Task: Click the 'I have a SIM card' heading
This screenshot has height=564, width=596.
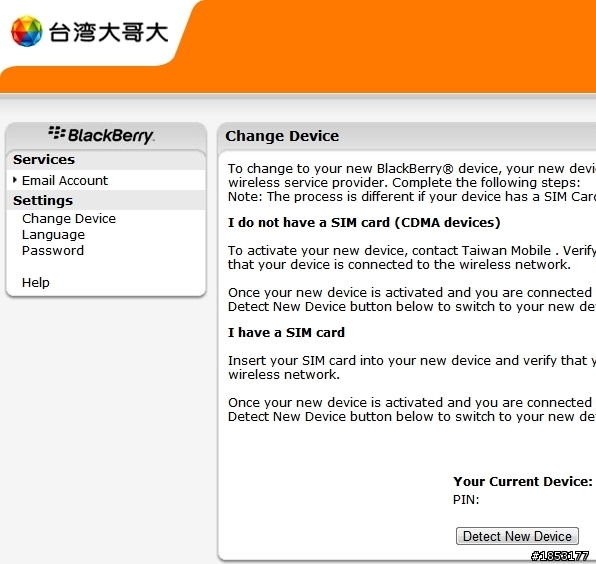Action: 286,333
